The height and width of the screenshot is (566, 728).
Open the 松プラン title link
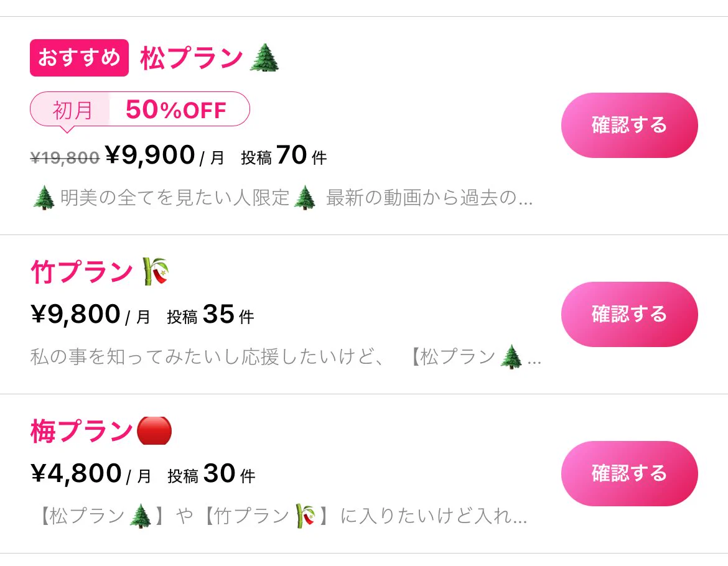pyautogui.click(x=191, y=58)
